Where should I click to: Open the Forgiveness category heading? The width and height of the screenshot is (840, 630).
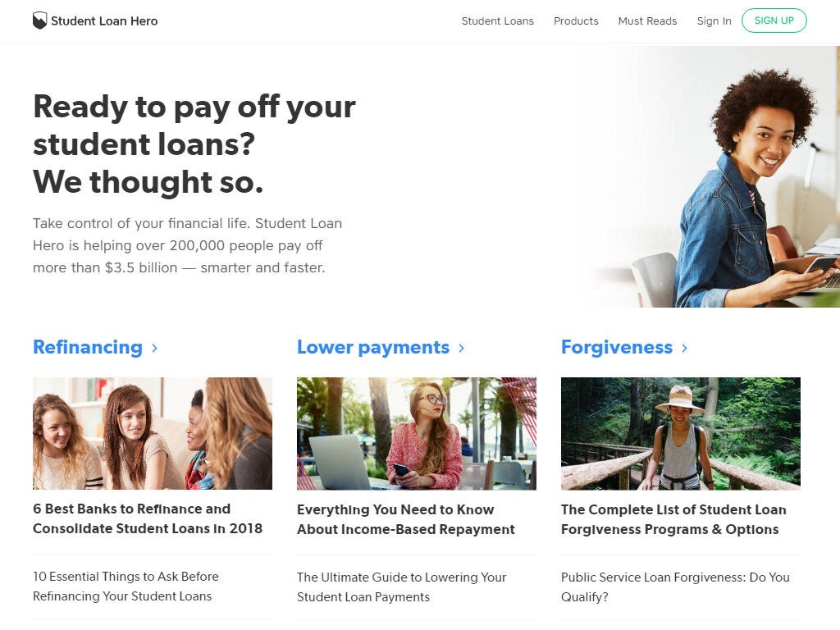(x=617, y=347)
